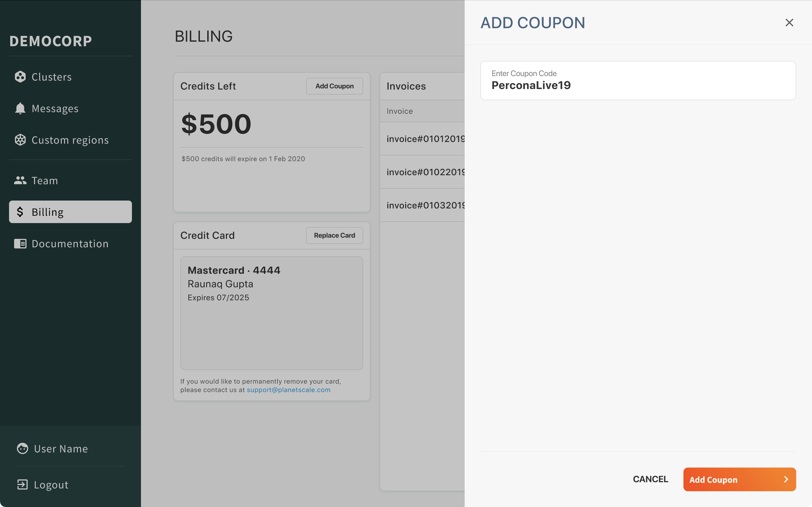The image size is (812, 507).
Task: Click the Logout exit icon
Action: point(23,484)
